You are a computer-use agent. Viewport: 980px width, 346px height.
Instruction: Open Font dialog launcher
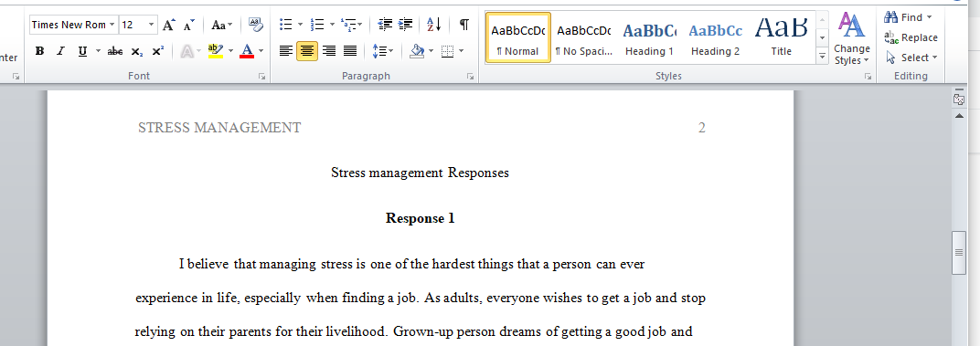[x=261, y=76]
